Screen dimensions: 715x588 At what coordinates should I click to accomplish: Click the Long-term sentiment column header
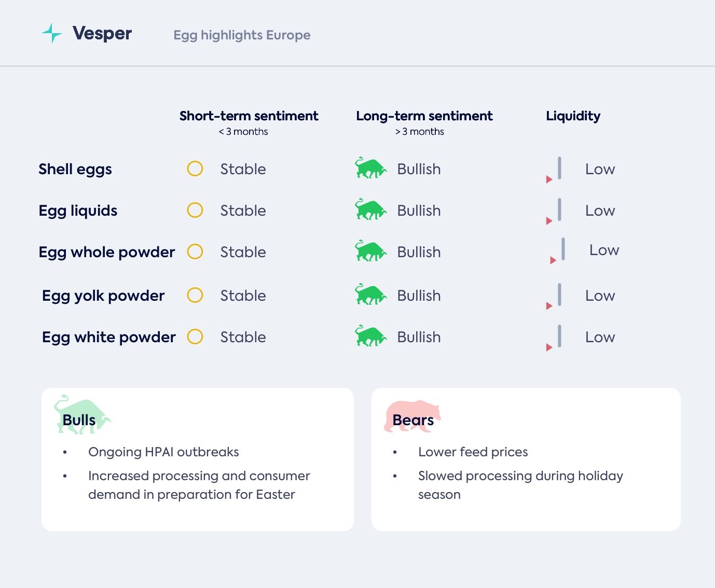[x=424, y=116]
